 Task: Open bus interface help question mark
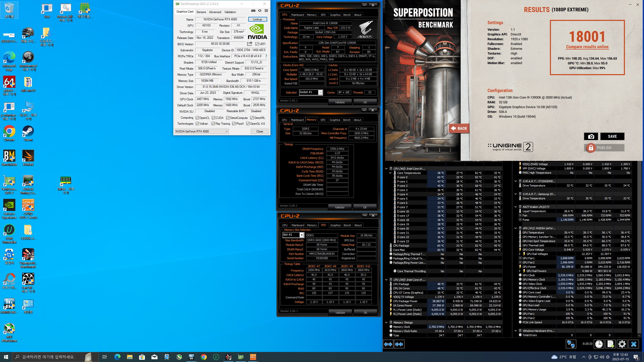(266, 56)
